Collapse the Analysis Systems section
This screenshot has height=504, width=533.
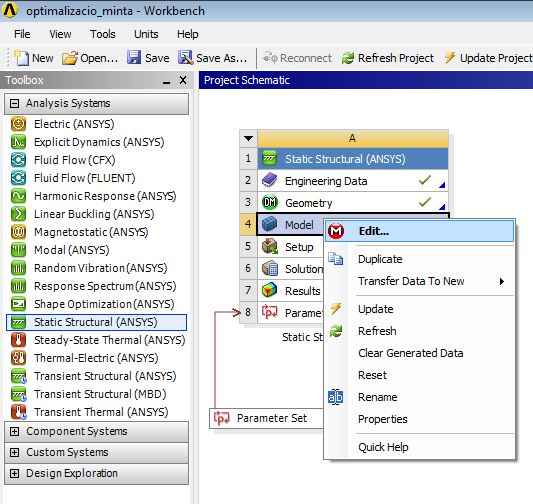click(14, 103)
